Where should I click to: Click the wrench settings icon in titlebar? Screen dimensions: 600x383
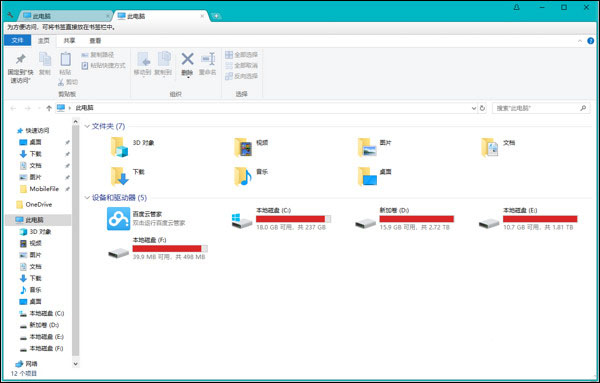click(x=10, y=15)
